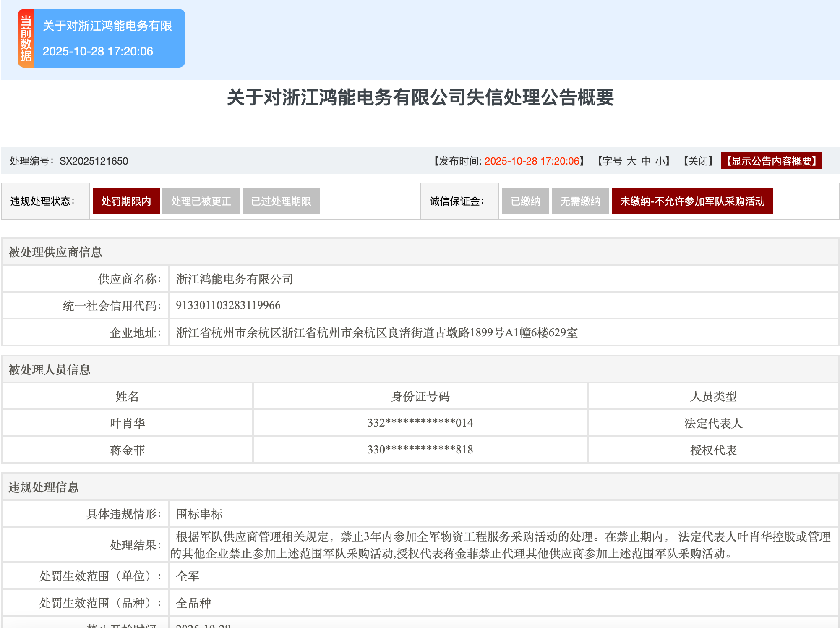This screenshot has height=628, width=840.
Task: Click the 被处理供应商信息 section header
Action: pos(56,253)
